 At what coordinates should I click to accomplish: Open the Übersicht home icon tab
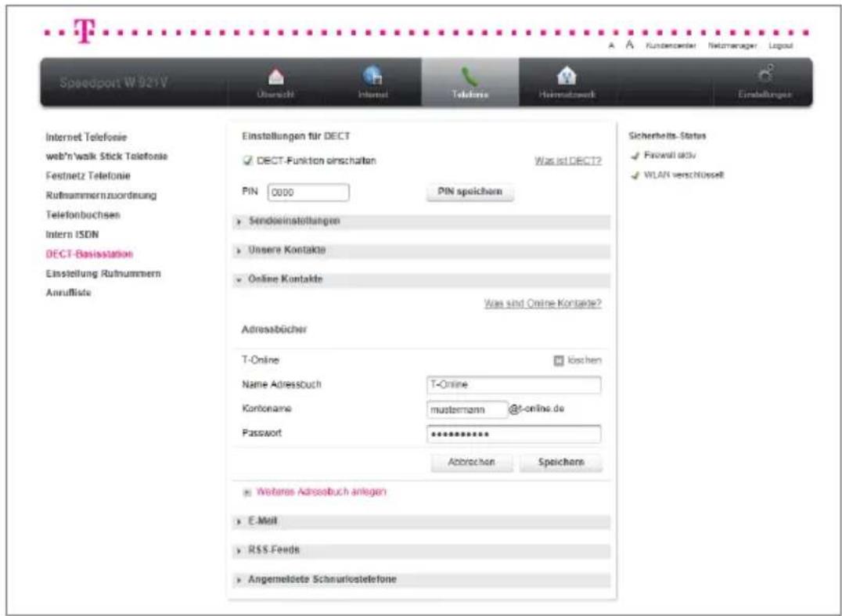[x=276, y=83]
